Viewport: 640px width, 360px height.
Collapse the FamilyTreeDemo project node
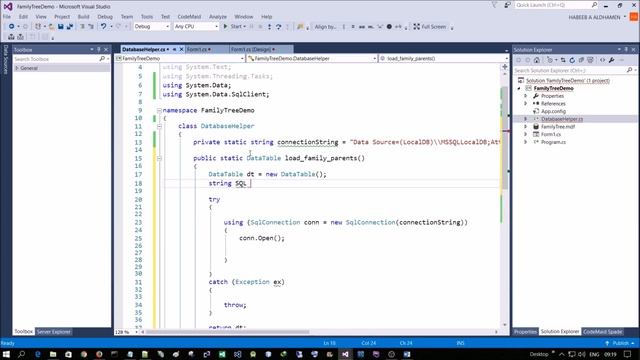(519, 88)
